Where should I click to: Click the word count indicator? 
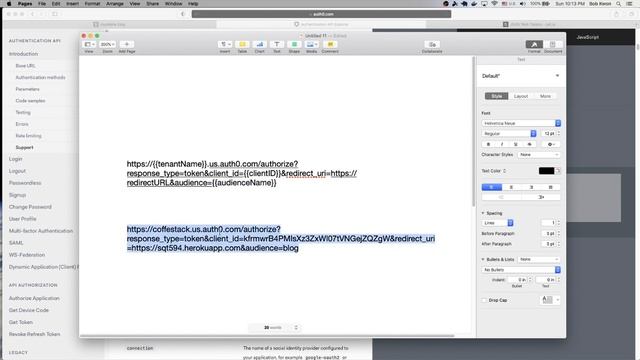[x=273, y=327]
